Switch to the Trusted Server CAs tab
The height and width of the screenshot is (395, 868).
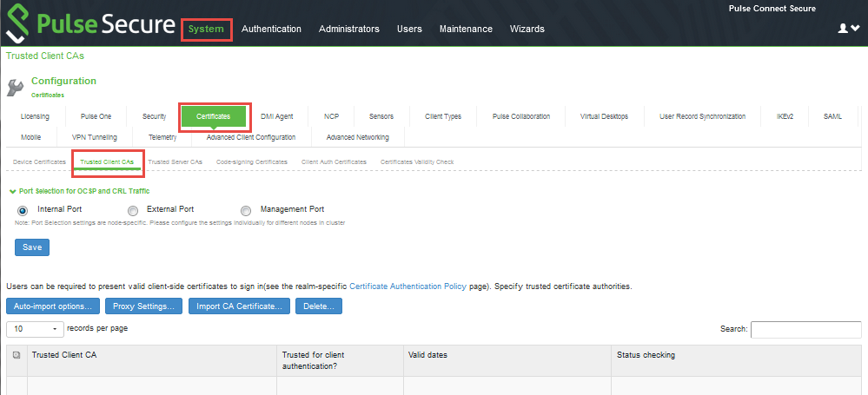point(175,161)
